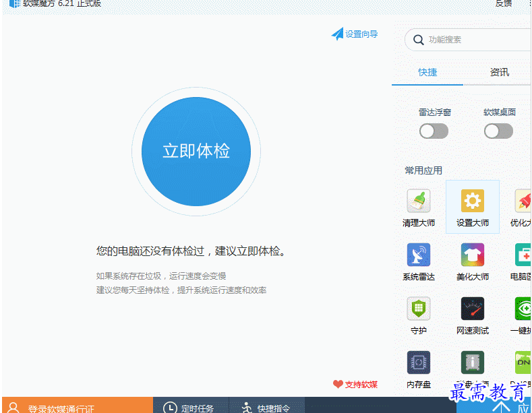The height and width of the screenshot is (413, 532).
Task: Click the search magnifier icon
Action: coord(418,40)
